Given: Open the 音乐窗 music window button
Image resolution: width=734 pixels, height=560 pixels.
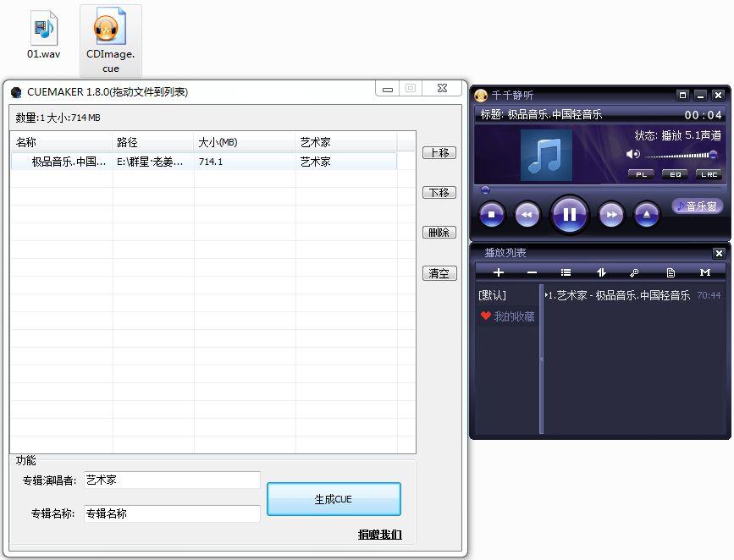Looking at the screenshot, I should point(698,206).
